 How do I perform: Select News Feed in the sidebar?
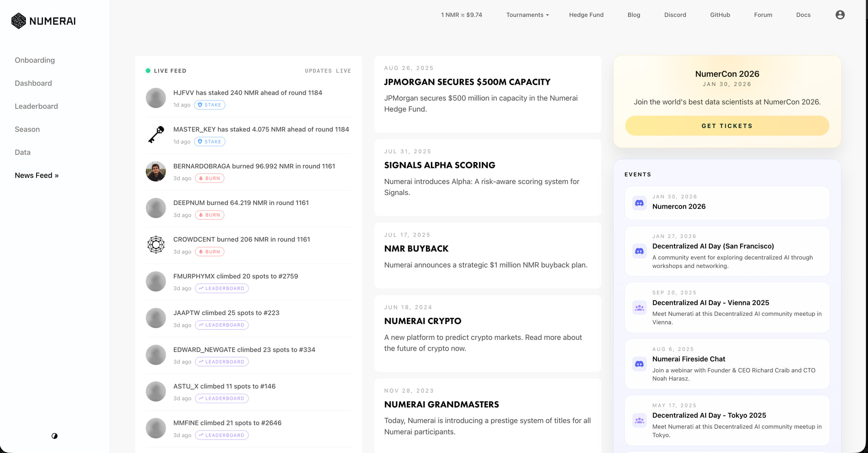point(37,176)
